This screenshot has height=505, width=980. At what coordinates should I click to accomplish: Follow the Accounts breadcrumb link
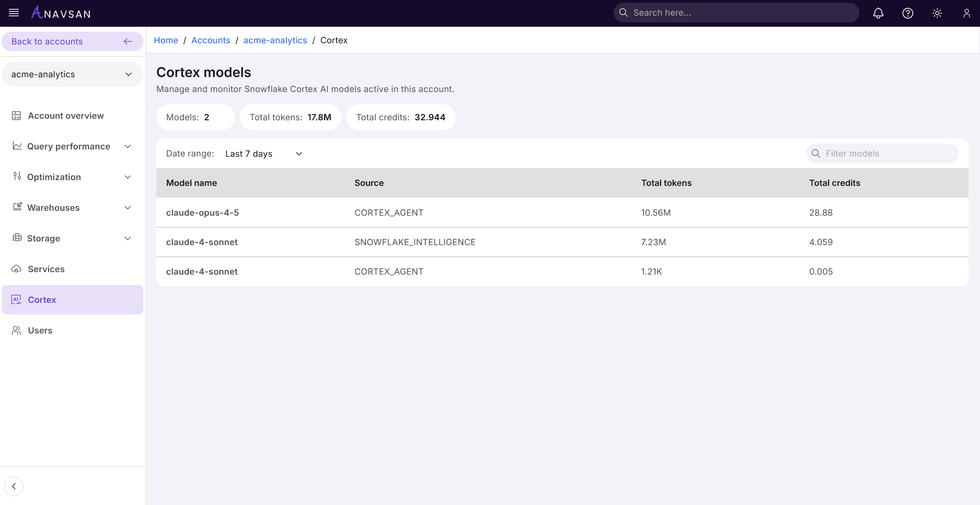click(210, 40)
